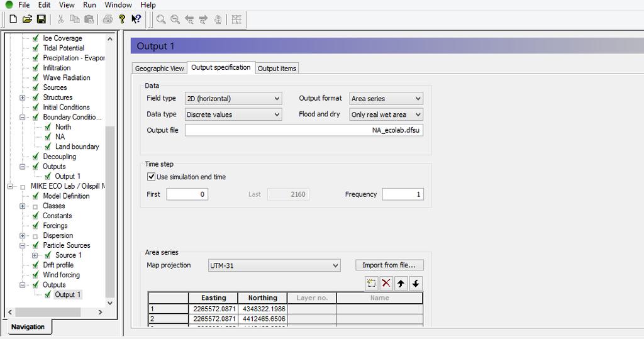Click the empty status box beside Dispersion

tap(35, 236)
